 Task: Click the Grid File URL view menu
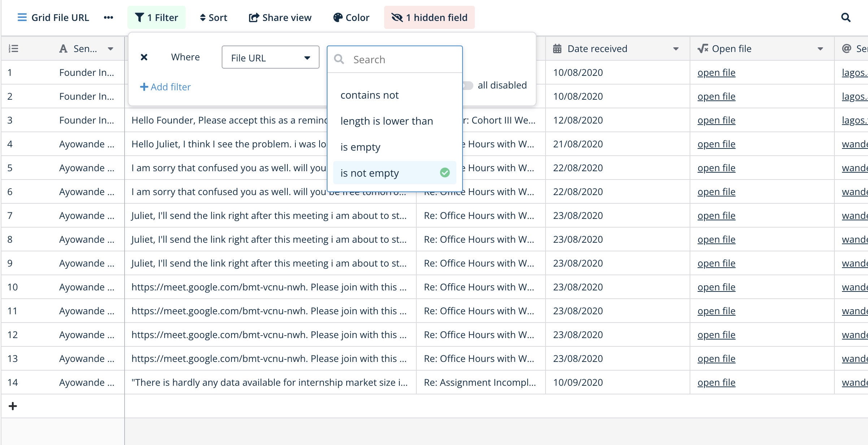pos(53,17)
